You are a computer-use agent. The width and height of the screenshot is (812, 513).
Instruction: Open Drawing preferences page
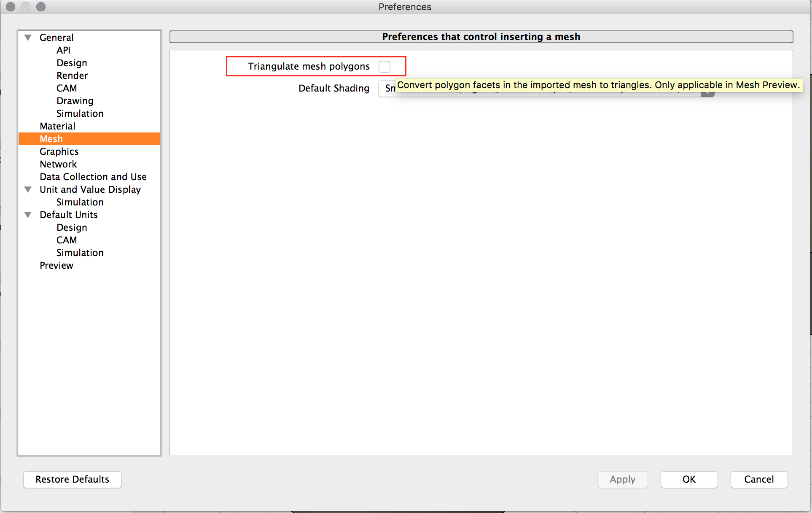(75, 101)
